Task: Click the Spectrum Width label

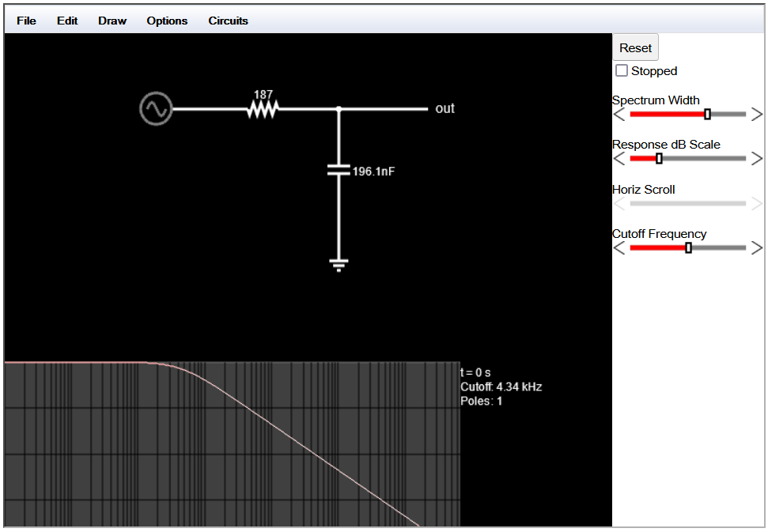Action: point(656,100)
